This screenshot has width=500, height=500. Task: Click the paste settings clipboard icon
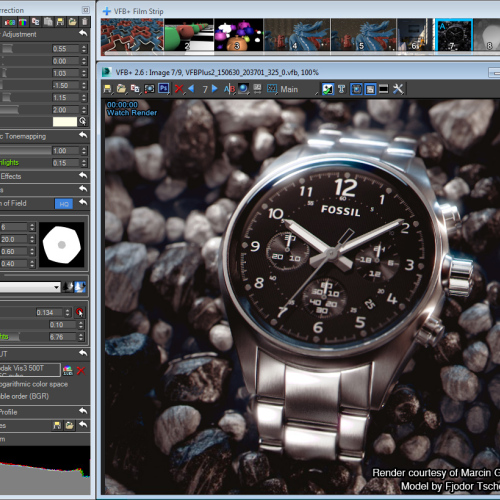pyautogui.click(x=48, y=22)
